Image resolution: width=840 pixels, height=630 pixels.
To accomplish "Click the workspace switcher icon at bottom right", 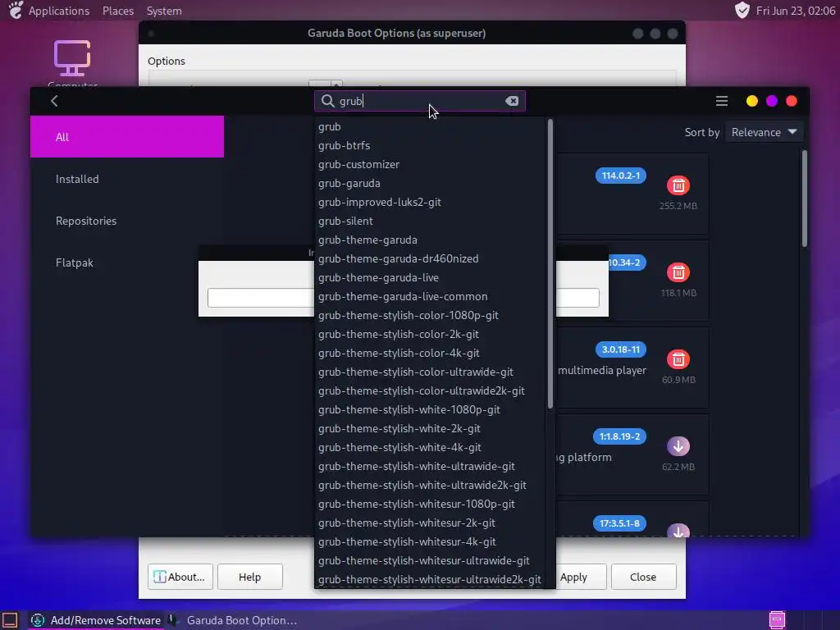I will click(777, 620).
